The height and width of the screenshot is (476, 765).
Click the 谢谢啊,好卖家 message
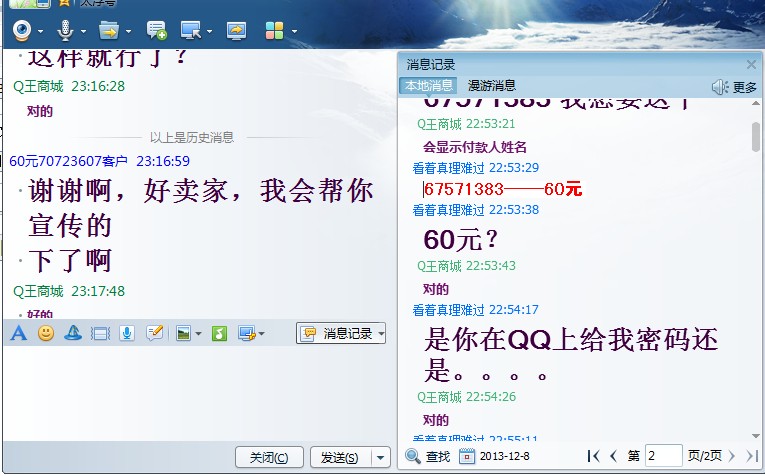[200, 208]
